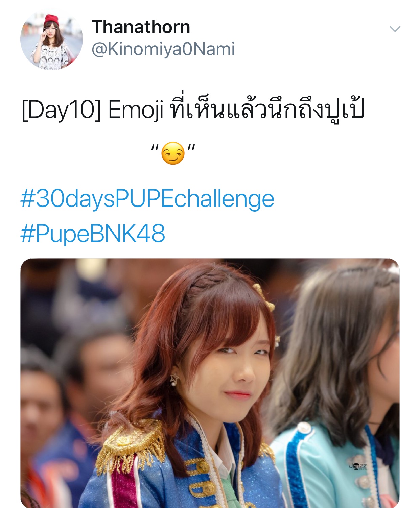Open the @KinomiyaONami handle
Image resolution: width=420 pixels, height=508 pixels.
tap(163, 49)
